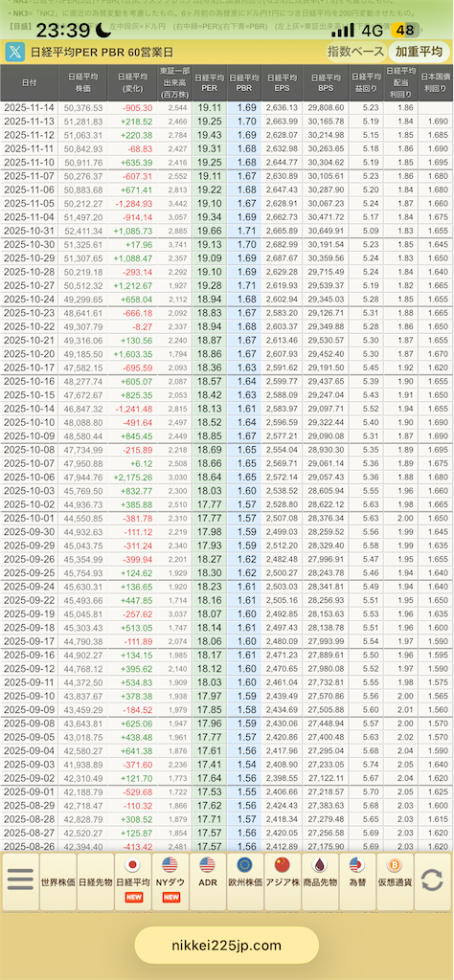Open the hamburger menu in bottom navigation
This screenshot has width=454, height=980.
[x=20, y=880]
